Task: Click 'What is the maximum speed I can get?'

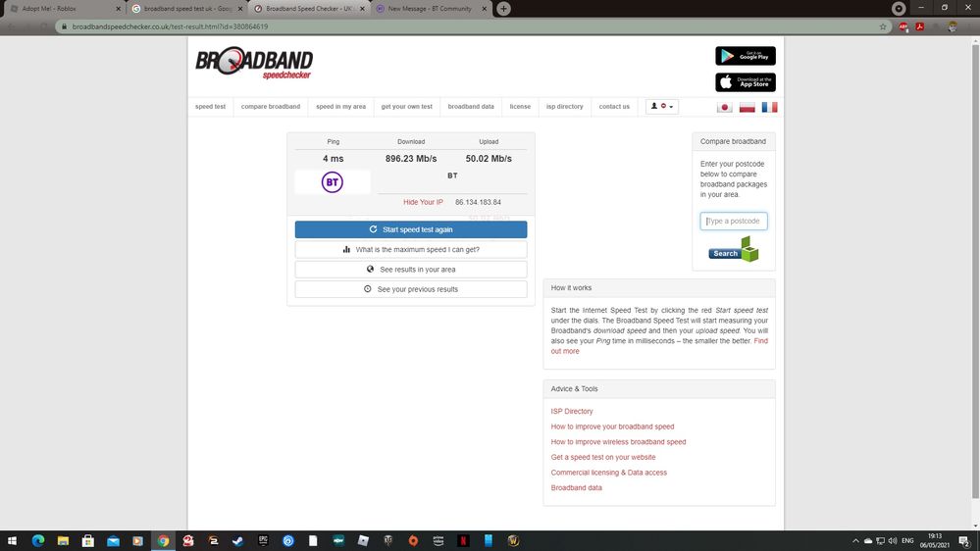Action: tap(410, 250)
